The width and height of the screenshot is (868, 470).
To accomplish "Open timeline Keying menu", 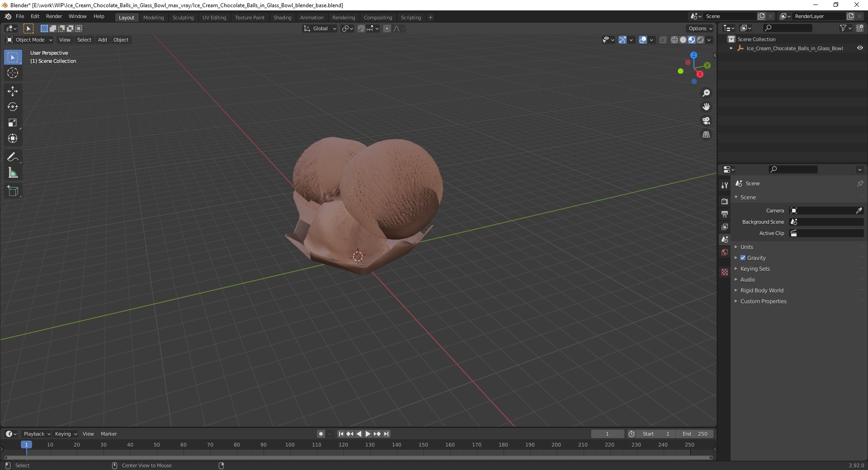I will pos(66,434).
